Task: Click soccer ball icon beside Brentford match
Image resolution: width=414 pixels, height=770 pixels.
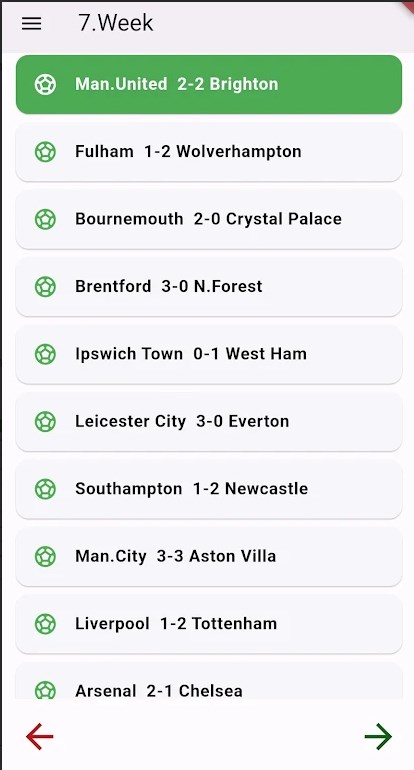Action: tap(45, 286)
